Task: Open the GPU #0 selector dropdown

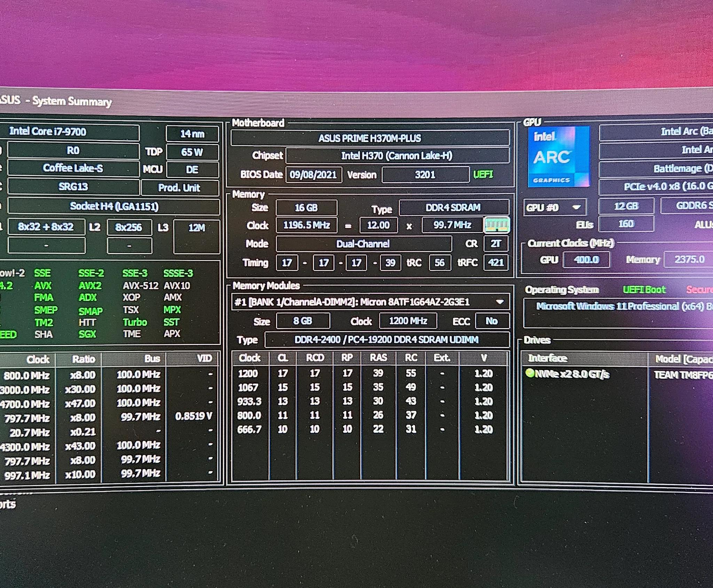Action: (555, 207)
